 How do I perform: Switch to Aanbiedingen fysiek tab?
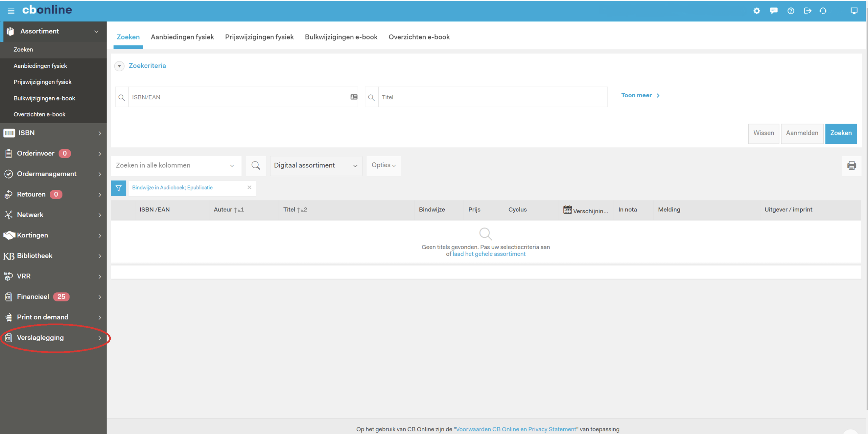(x=182, y=37)
